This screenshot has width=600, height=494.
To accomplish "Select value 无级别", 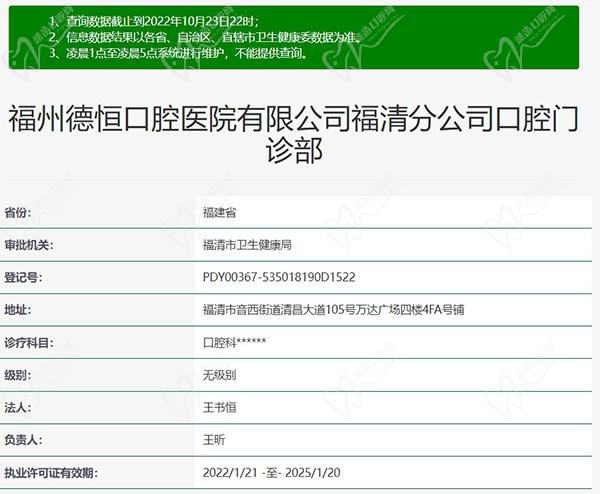I will (220, 375).
